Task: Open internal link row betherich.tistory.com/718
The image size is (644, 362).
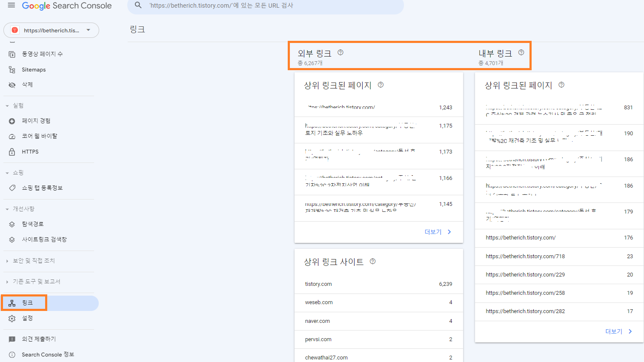Action: click(559, 257)
